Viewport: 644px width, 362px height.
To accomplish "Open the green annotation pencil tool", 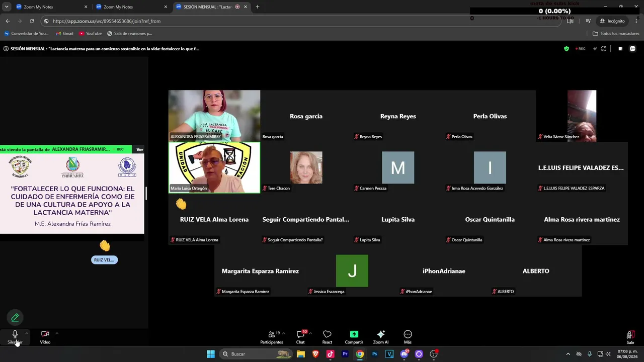I will pyautogui.click(x=15, y=317).
